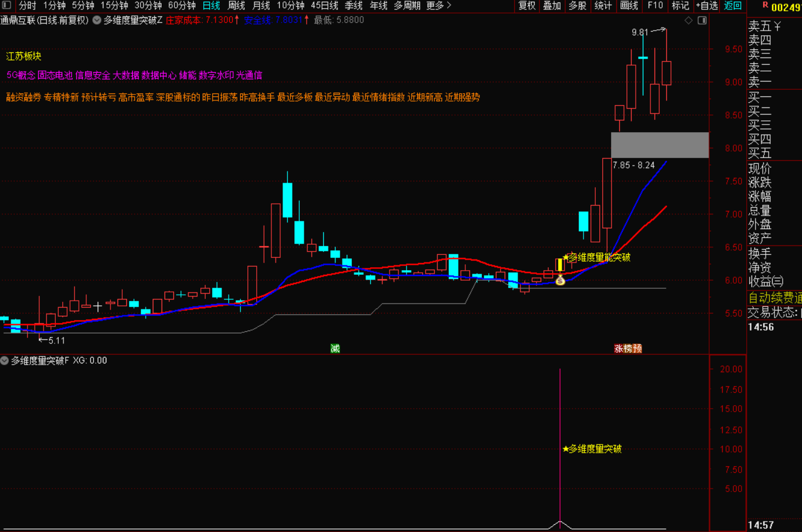Click the diamond icon above the chart
802x532 pixels.
click(x=689, y=21)
